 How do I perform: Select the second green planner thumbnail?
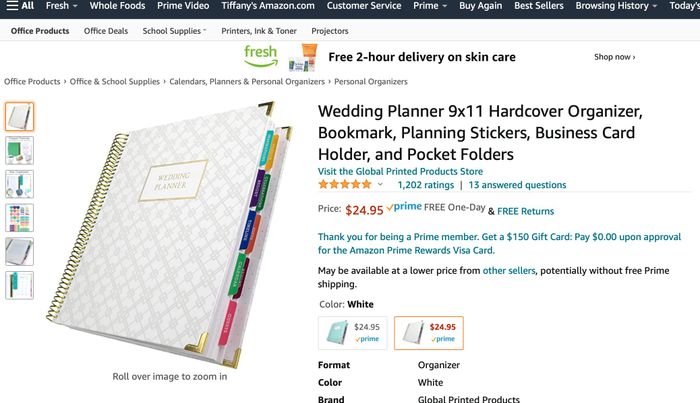pyautogui.click(x=19, y=150)
